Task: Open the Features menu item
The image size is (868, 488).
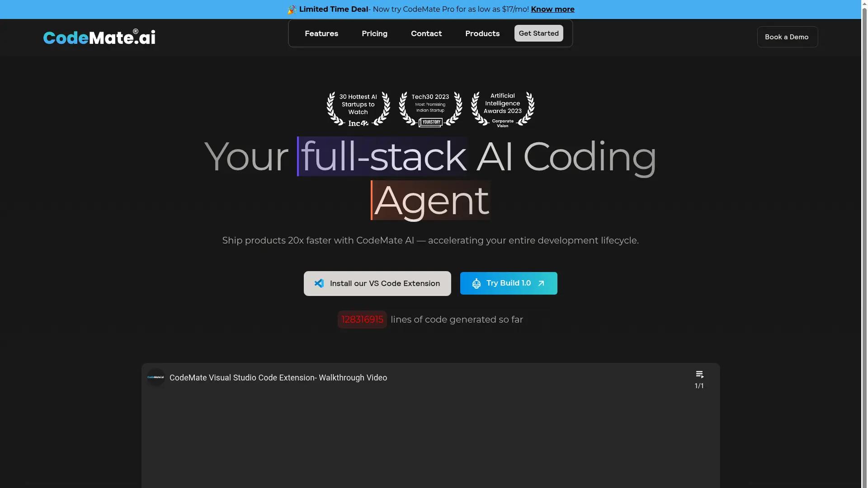Action: pos(321,33)
